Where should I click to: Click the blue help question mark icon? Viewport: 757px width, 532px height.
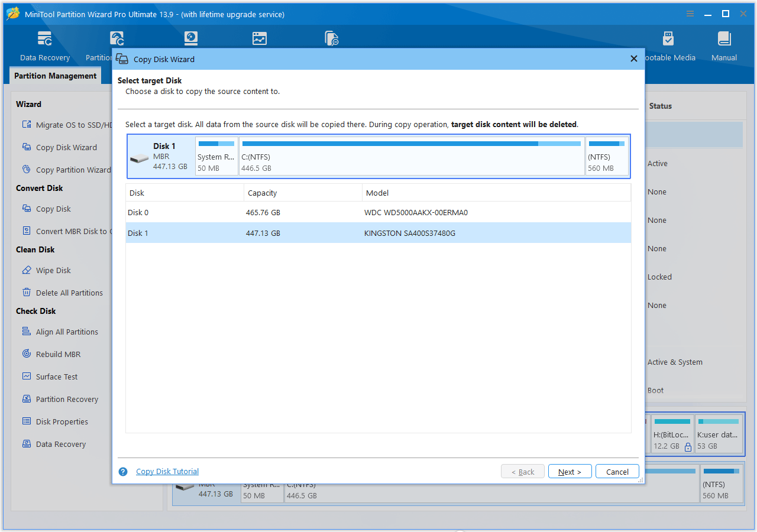click(x=123, y=472)
